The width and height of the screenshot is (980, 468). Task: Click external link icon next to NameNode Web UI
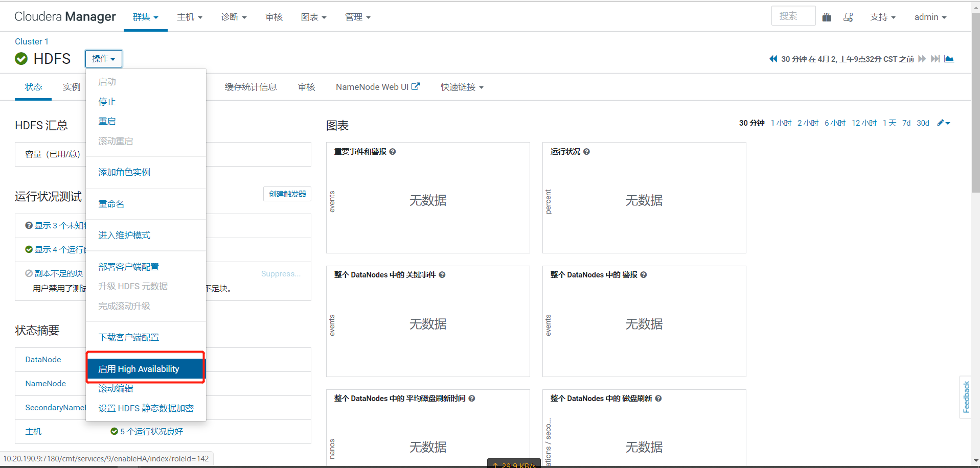pyautogui.click(x=416, y=86)
